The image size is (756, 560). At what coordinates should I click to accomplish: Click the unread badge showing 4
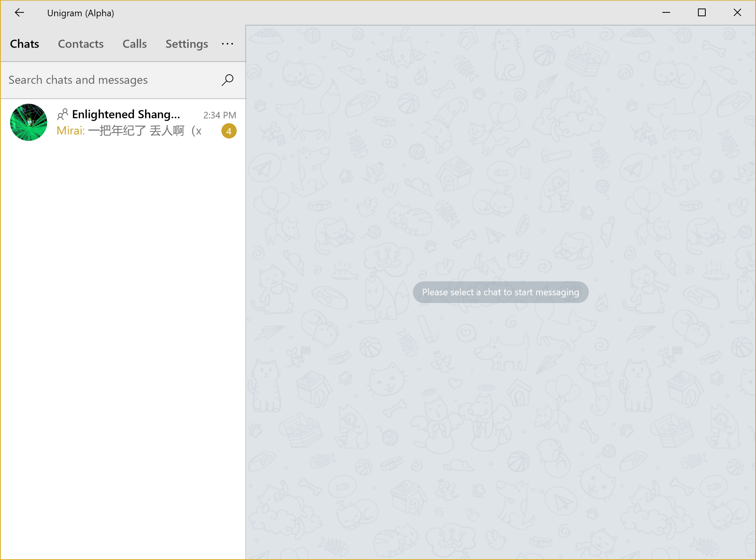(x=229, y=131)
